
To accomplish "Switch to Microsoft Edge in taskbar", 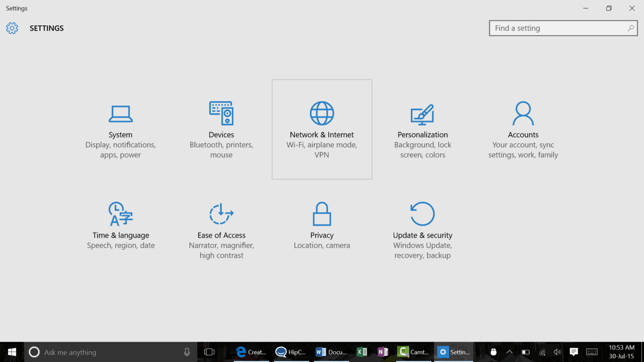I will click(x=251, y=352).
